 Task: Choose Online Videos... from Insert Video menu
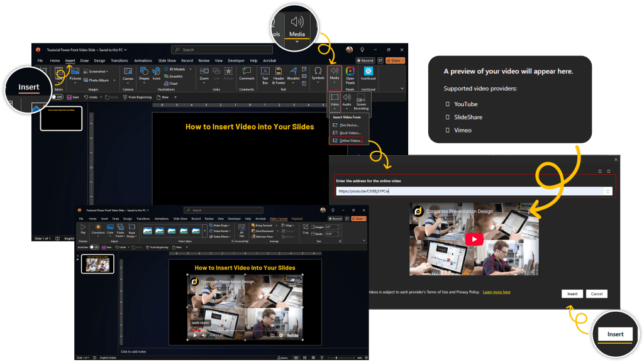[350, 141]
